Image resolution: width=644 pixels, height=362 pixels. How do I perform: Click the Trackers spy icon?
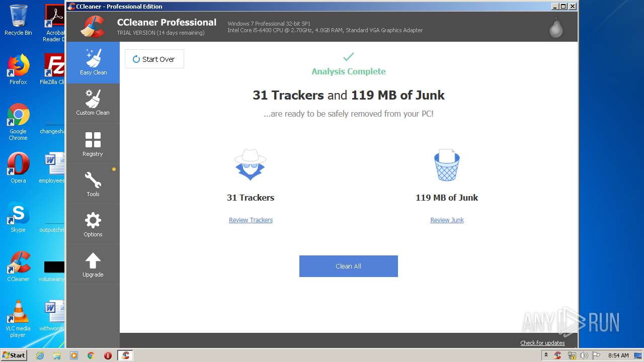click(x=250, y=164)
